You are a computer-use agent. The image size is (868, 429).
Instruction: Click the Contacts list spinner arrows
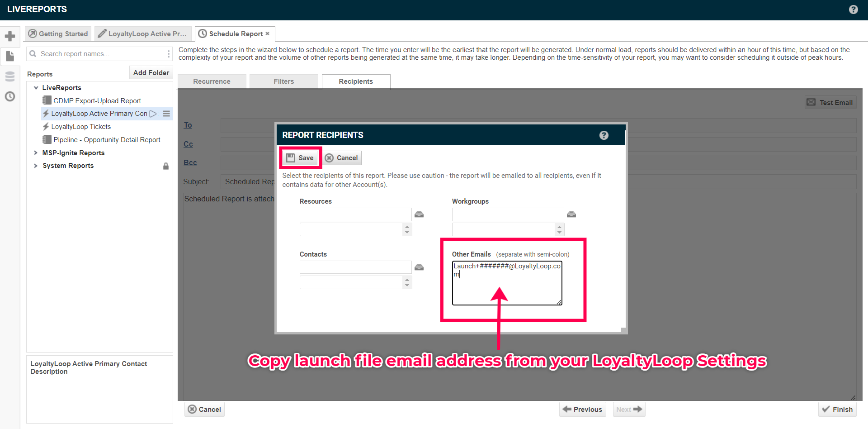[x=407, y=282]
